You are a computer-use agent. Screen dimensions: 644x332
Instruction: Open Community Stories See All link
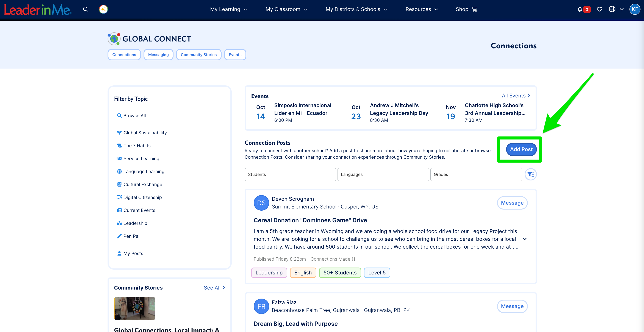(x=214, y=288)
